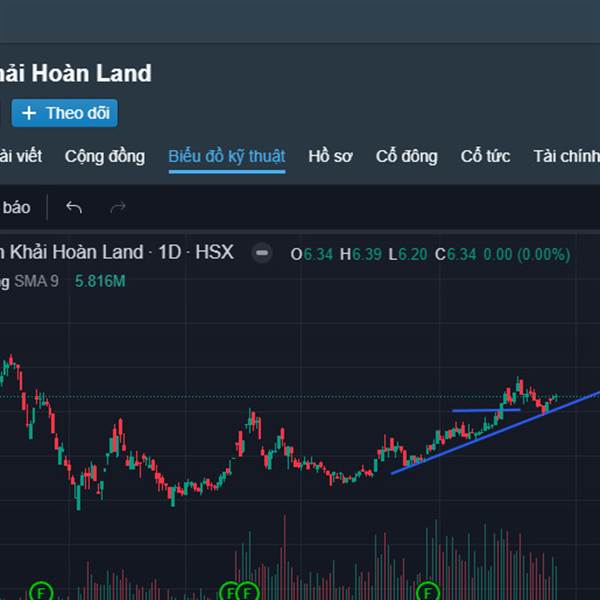Viewport: 600px width, 600px height.
Task: Select the Biểu đồ kỹ thuật tab
Action: click(227, 156)
